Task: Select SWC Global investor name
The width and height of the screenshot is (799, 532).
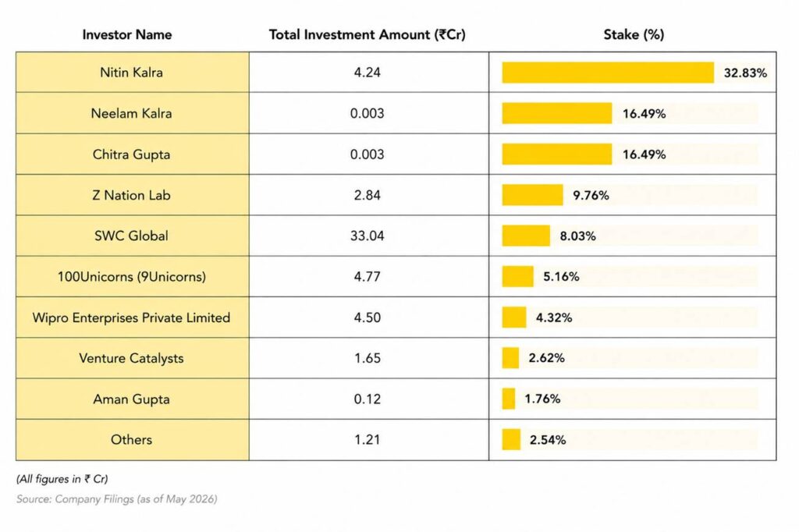Action: coord(131,236)
